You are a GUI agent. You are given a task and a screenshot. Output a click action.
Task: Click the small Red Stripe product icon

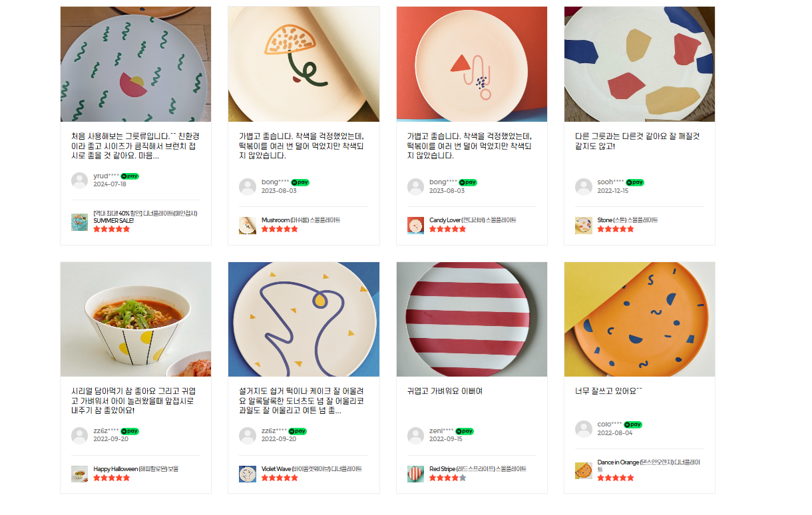[x=416, y=474]
